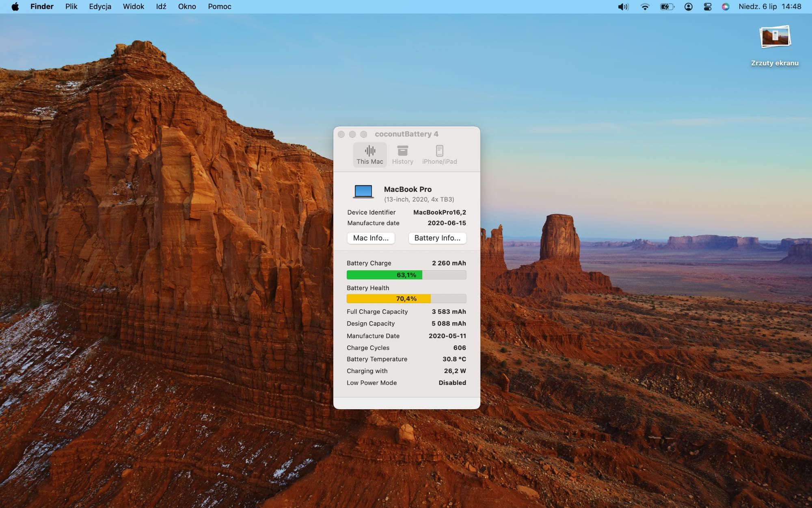The image size is (812, 508).
Task: Switch to iPhone/iPad tab
Action: tap(439, 155)
